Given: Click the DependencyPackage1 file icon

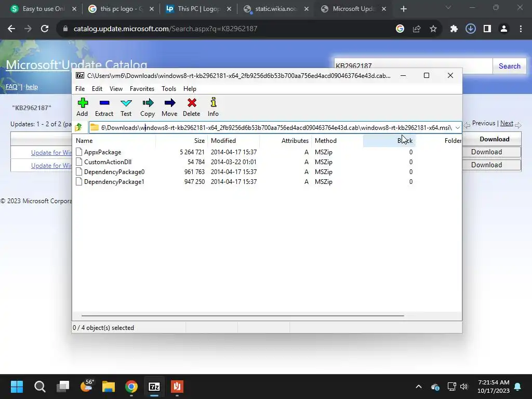Looking at the screenshot, I should pos(79,181).
